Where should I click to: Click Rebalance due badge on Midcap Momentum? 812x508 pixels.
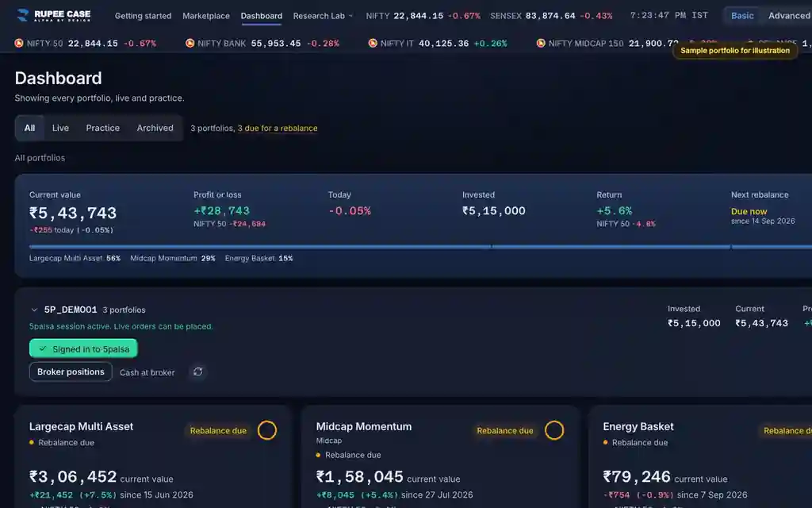click(505, 431)
